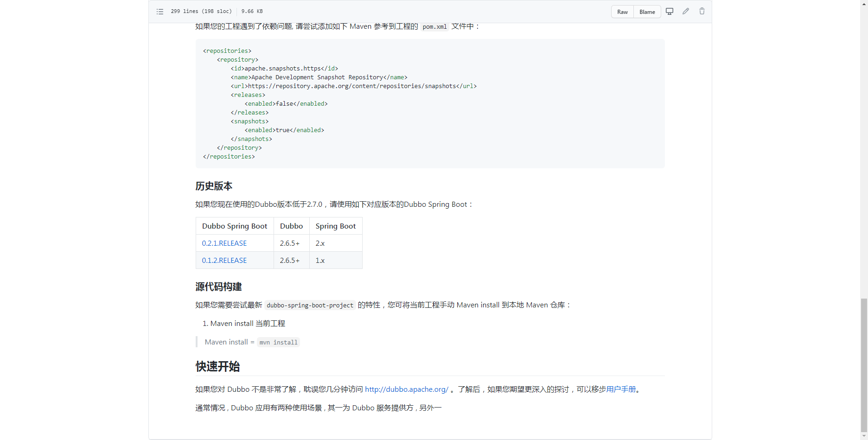This screenshot has height=440, width=868.
Task: Visit http://dubbo.apache.org/ link
Action: 407,389
